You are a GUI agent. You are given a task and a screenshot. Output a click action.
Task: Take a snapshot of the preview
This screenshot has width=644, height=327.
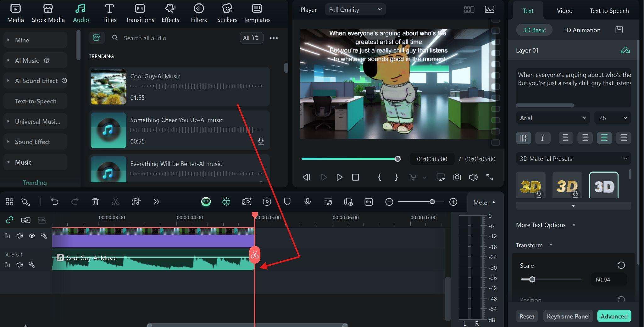(457, 177)
